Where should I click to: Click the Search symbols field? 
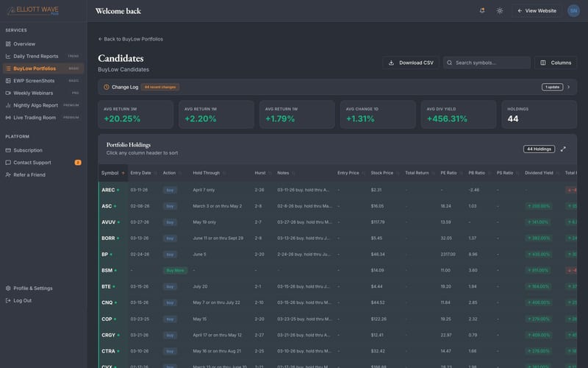click(487, 63)
